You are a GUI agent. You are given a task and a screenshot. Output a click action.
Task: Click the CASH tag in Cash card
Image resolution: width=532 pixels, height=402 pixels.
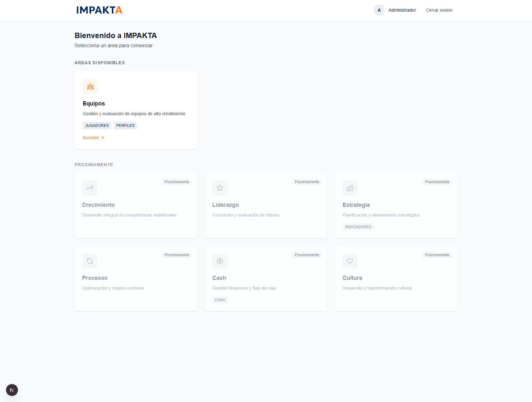220,300
